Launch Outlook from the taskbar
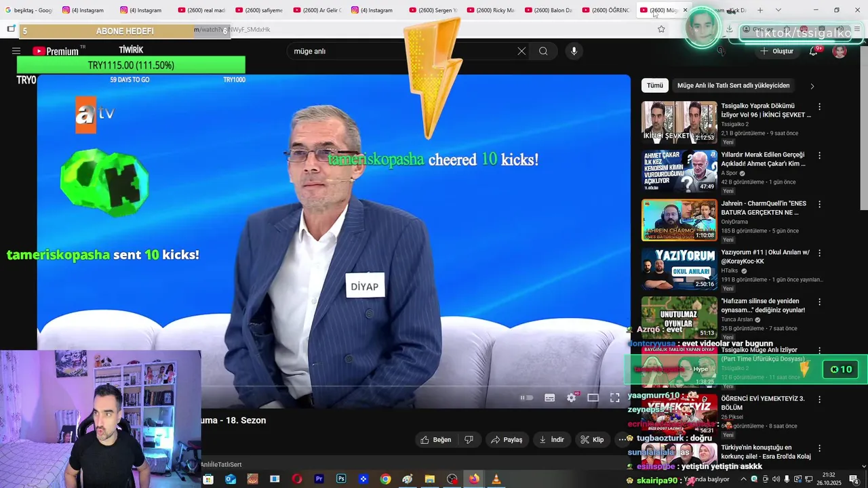Image resolution: width=868 pixels, height=488 pixels. (x=231, y=479)
